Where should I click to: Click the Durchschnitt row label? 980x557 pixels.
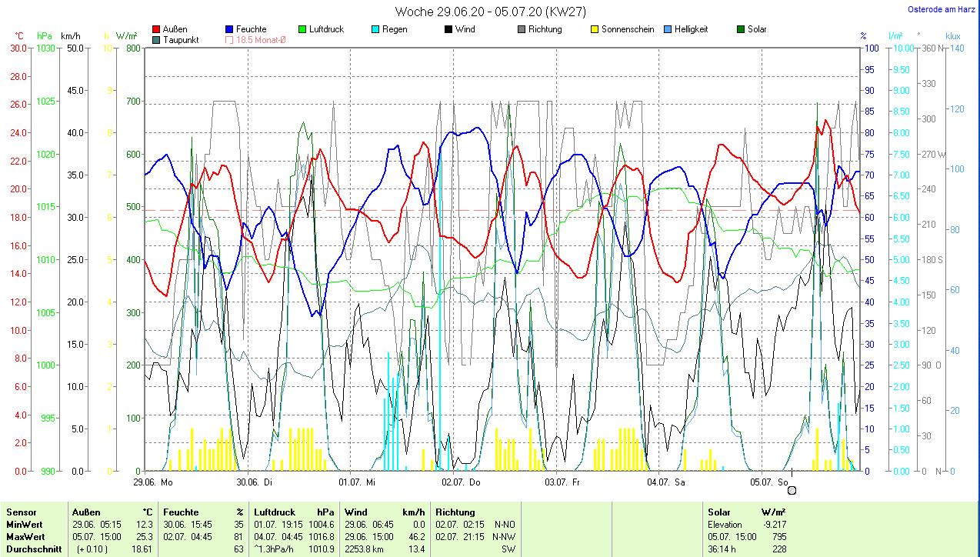(x=31, y=549)
